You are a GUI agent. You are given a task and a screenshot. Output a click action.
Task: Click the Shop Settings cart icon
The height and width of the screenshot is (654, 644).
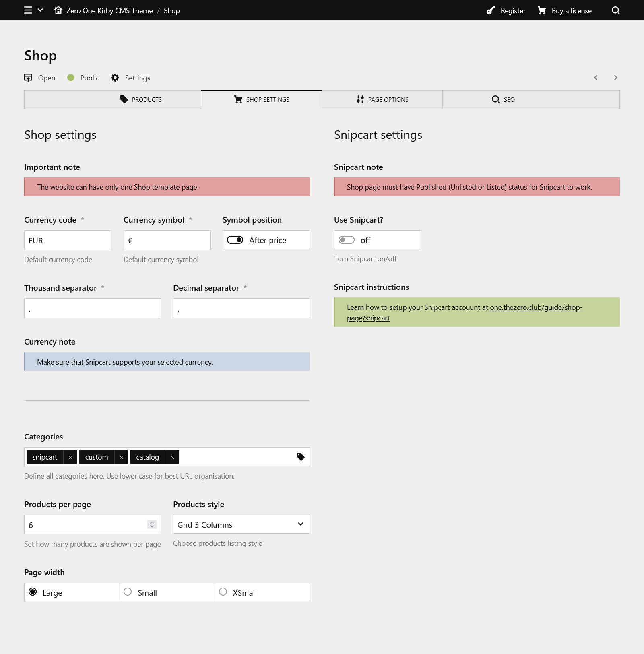tap(238, 99)
